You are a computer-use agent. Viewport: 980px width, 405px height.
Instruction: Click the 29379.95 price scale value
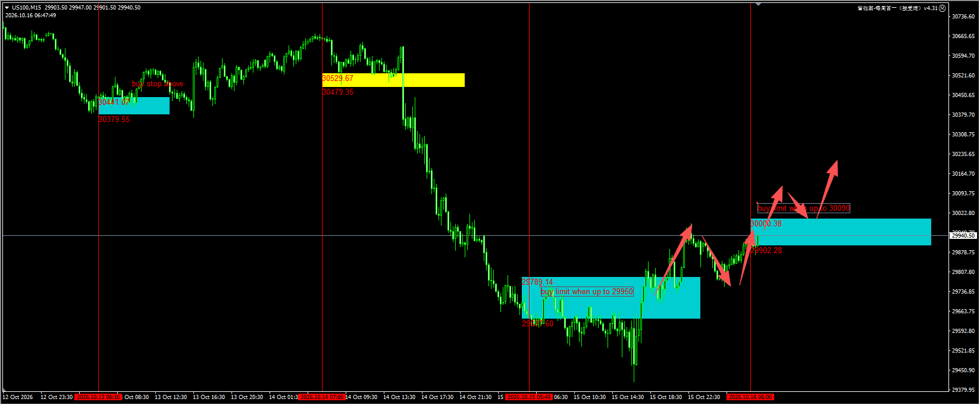tap(963, 390)
